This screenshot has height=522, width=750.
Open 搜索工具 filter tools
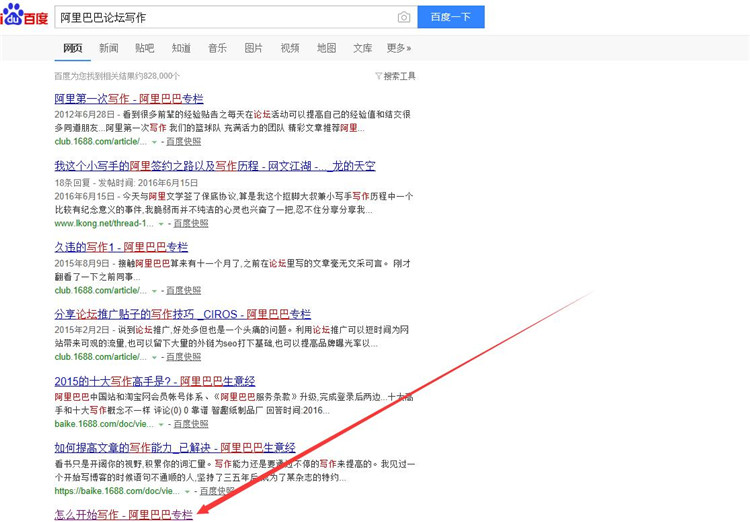click(395, 76)
